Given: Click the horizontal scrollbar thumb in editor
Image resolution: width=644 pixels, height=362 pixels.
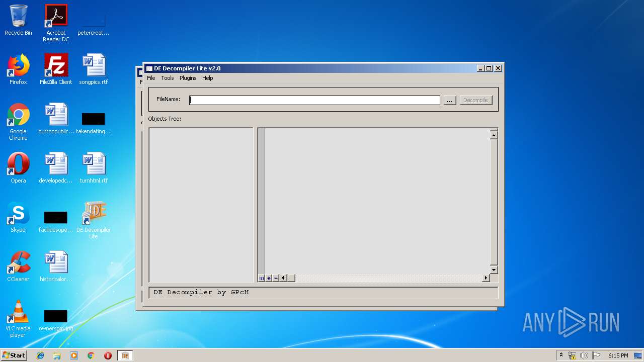Looking at the screenshot, I should pos(291,278).
